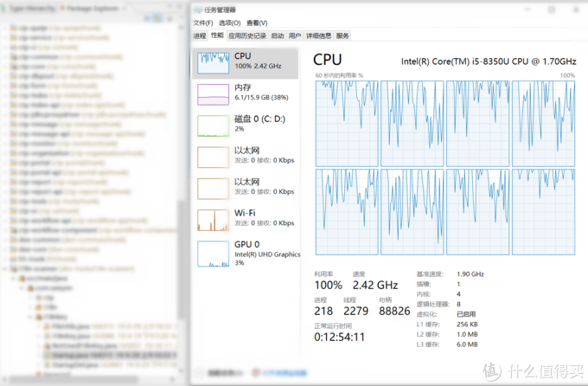Screen dimensions: 588x386
Task: Click the src/main/java source folder icon
Action: 22,278
